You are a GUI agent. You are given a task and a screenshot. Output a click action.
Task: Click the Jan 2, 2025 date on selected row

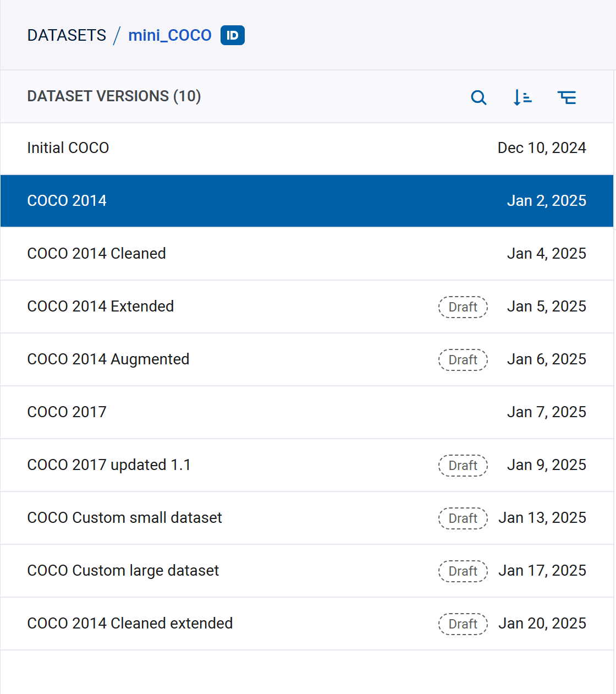(547, 201)
